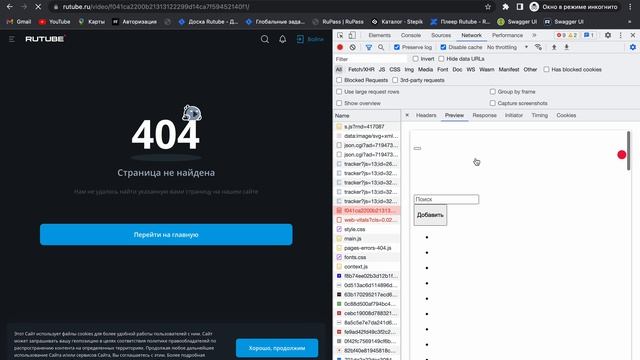The height and width of the screenshot is (360, 640).
Task: Click Перейти на главную button
Action: (166, 235)
